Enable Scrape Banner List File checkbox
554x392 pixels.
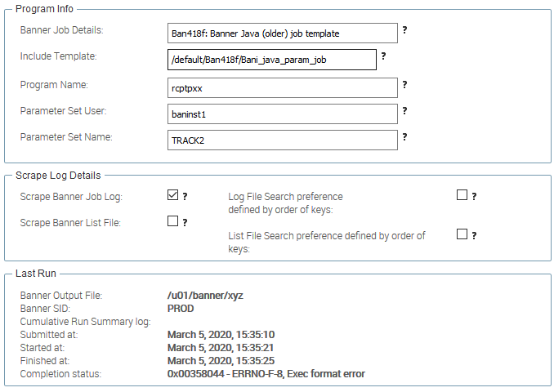(x=172, y=221)
